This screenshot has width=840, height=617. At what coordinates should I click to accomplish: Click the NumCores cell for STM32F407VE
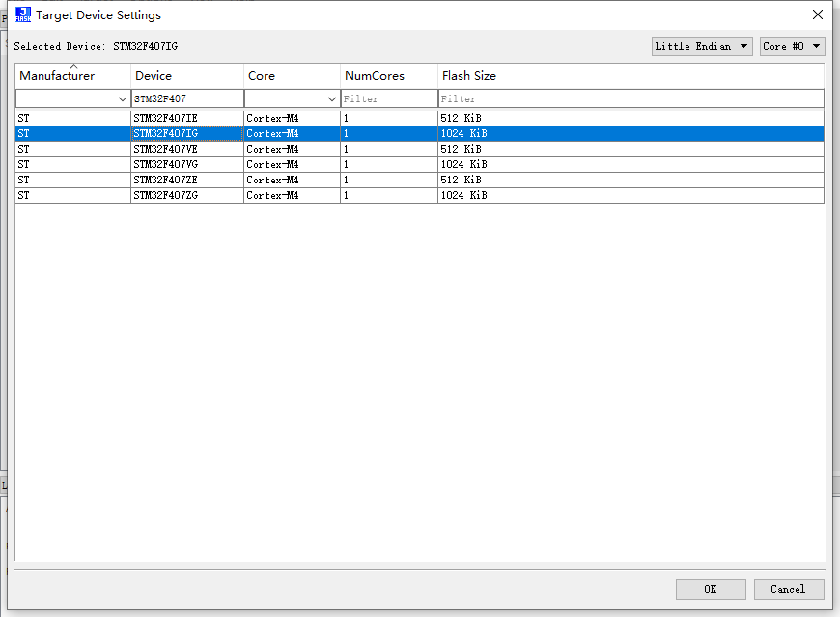tap(389, 149)
